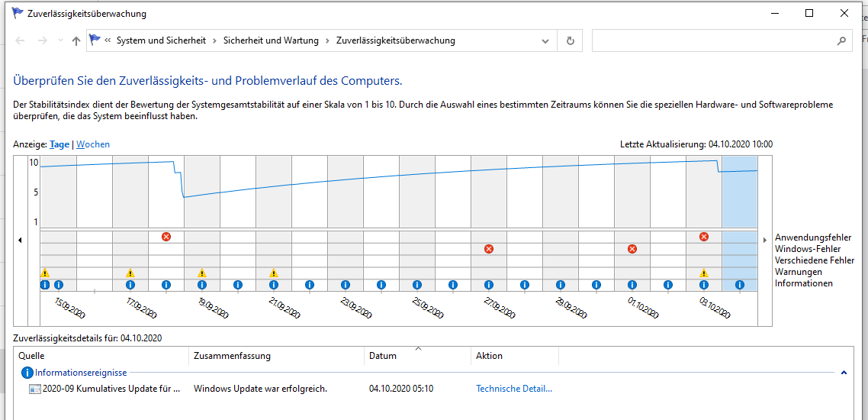The width and height of the screenshot is (868, 420).
Task: Sort the list by Zusammenfassung column
Action: tap(277, 356)
